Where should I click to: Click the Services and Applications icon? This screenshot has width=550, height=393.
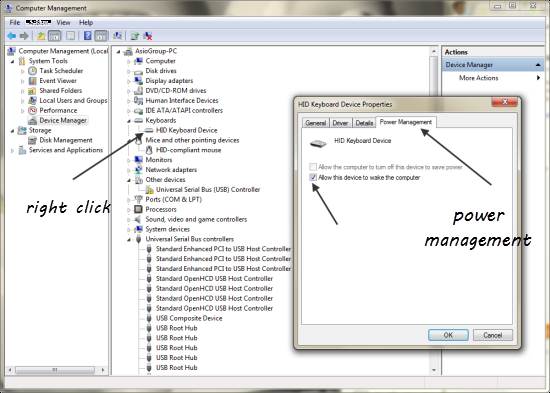[22, 150]
